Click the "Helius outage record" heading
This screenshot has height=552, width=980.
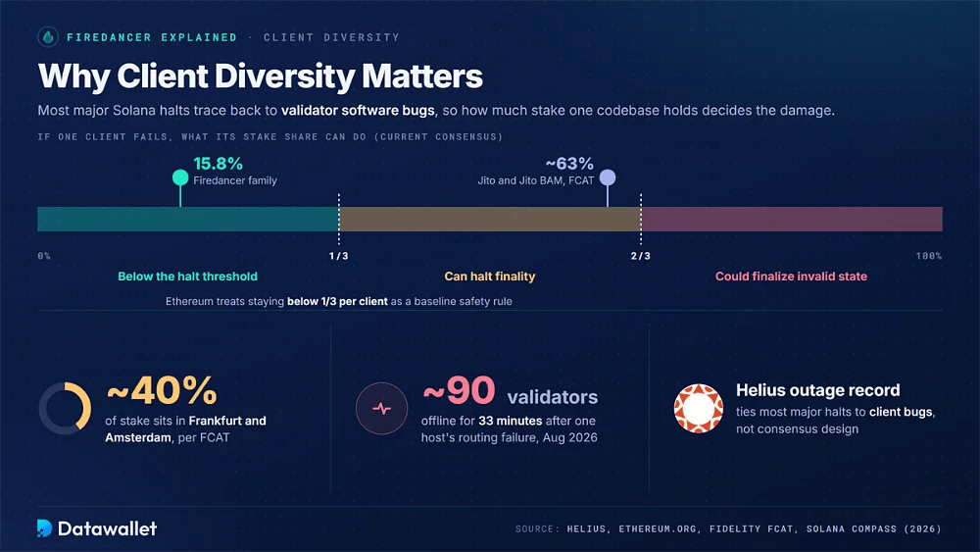tap(818, 390)
